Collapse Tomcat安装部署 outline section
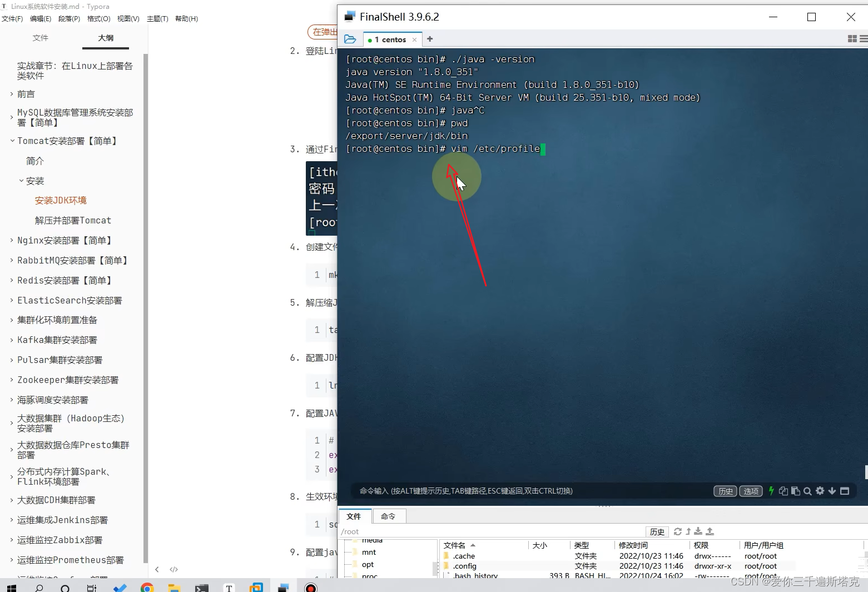 (12, 141)
